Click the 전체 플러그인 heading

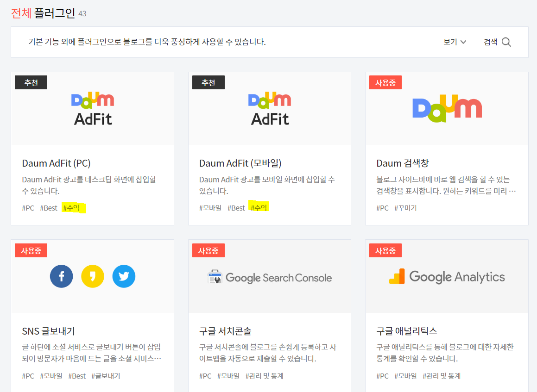pos(43,13)
